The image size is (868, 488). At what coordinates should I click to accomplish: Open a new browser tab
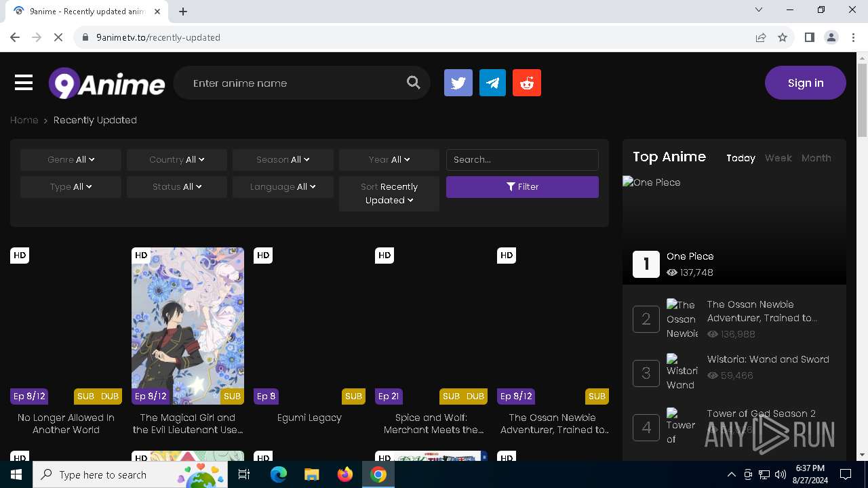pyautogui.click(x=183, y=11)
